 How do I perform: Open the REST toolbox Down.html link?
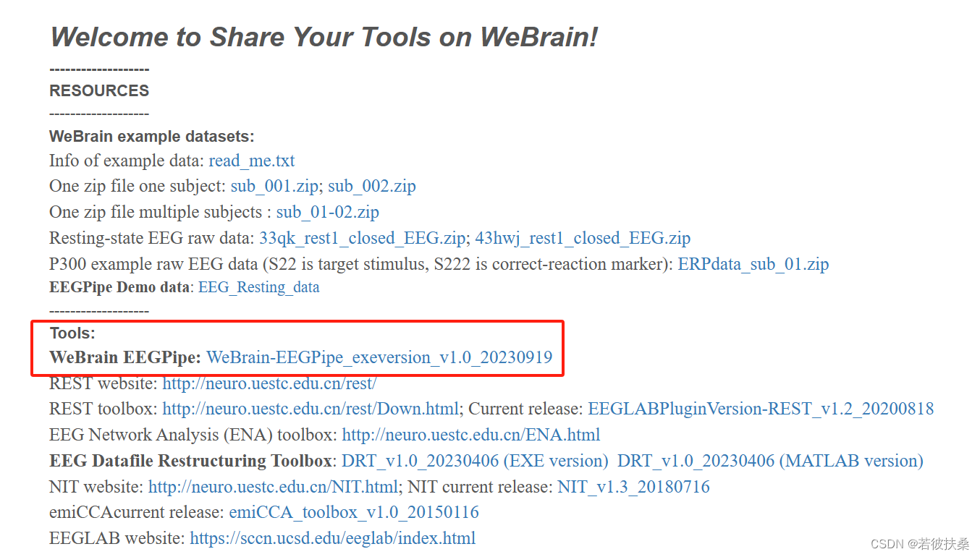311,409
